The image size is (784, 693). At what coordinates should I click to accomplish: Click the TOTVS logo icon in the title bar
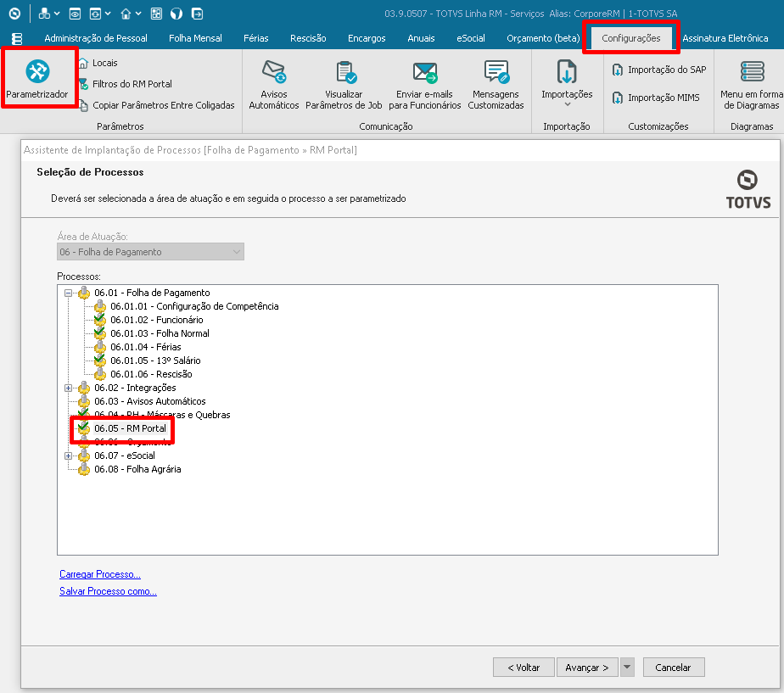pyautogui.click(x=14, y=14)
